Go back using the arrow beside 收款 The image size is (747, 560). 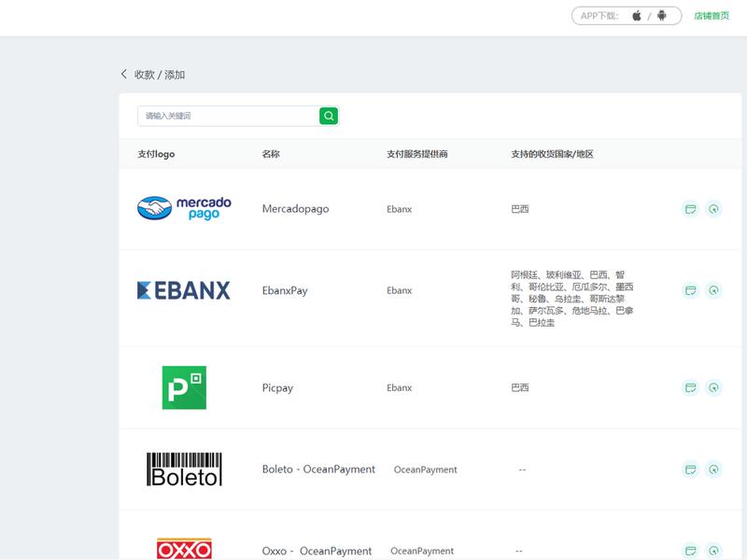(x=124, y=75)
